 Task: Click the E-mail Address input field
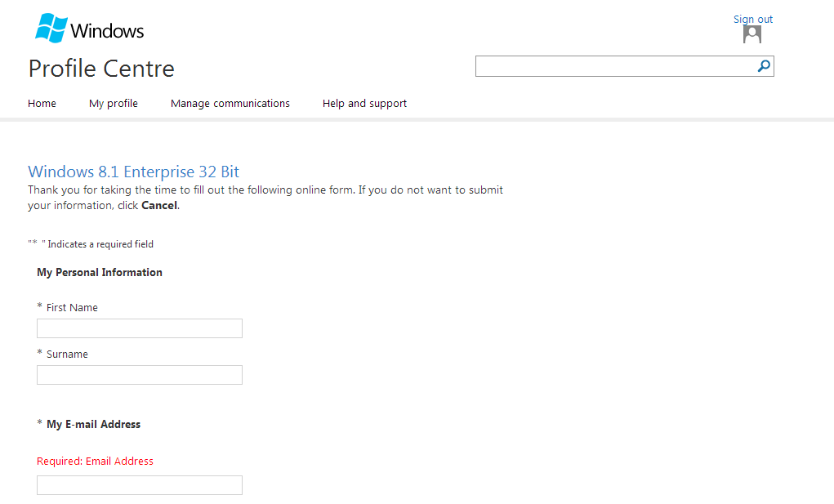click(x=140, y=485)
